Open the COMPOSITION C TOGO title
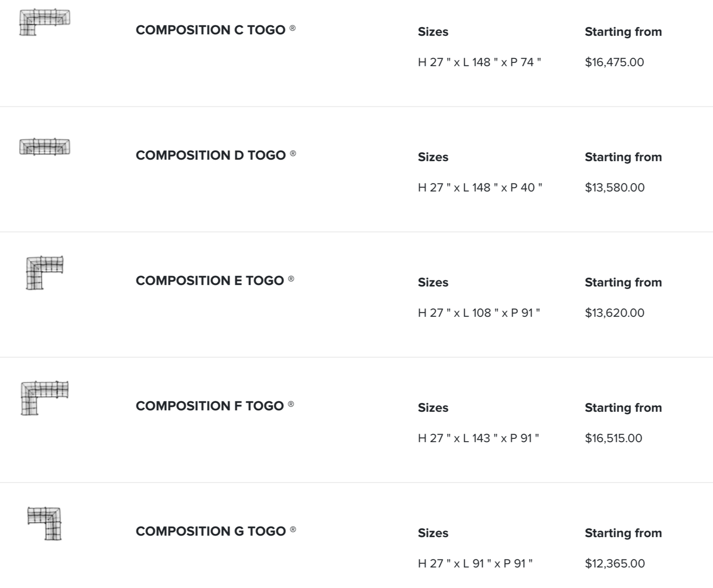The width and height of the screenshot is (713, 588). (x=211, y=30)
